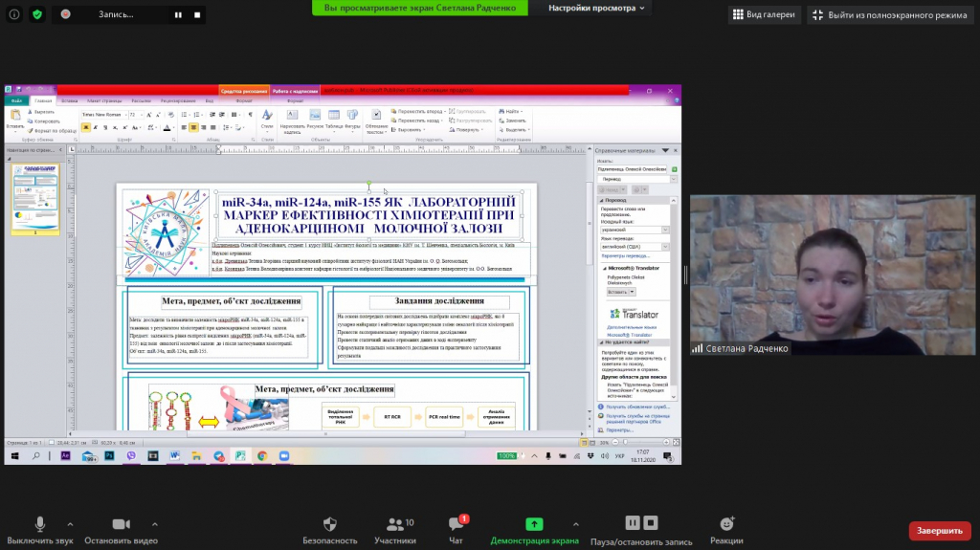The height and width of the screenshot is (550, 980).
Task: Draw a text box (Нарисовать надпись)
Action: coord(292,121)
